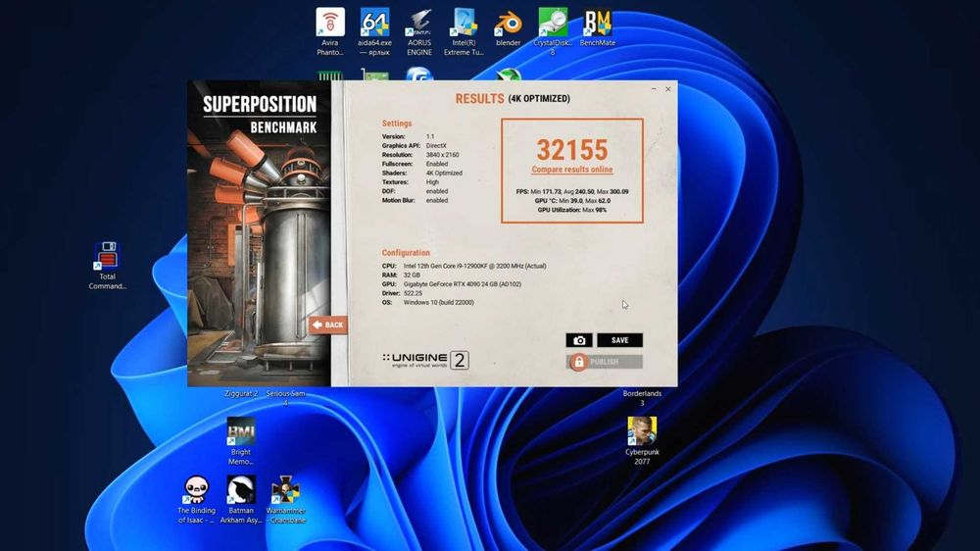Minimize the Superposition results window
Screen dimensions: 980x551
[x=654, y=89]
